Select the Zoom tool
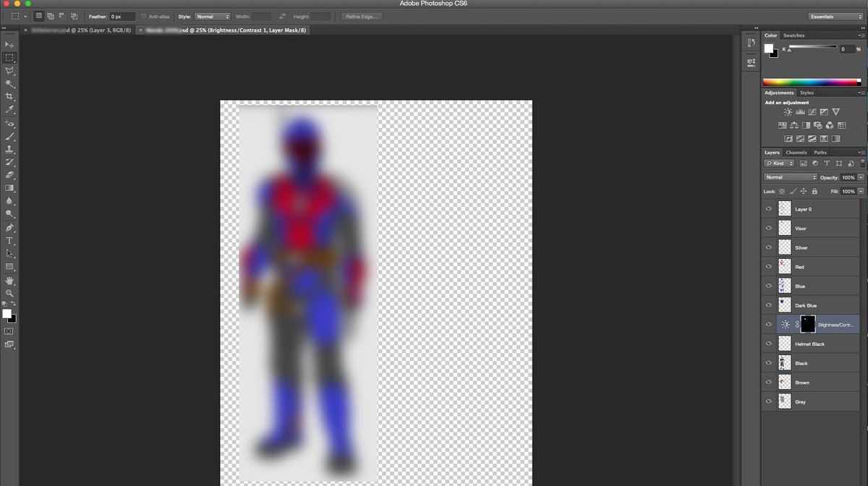The width and height of the screenshot is (868, 486). (9, 293)
